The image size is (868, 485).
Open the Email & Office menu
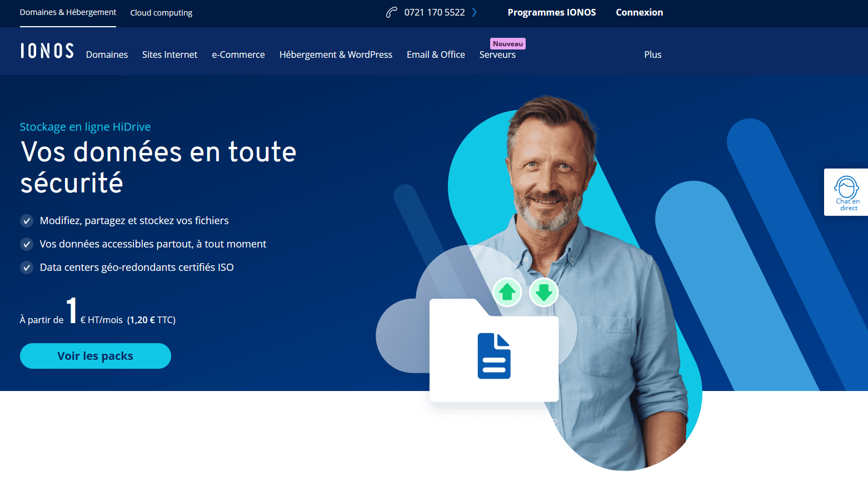(436, 55)
